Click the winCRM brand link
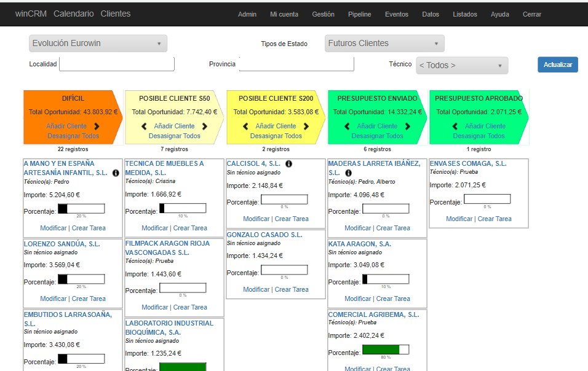The image size is (588, 371). coord(31,14)
